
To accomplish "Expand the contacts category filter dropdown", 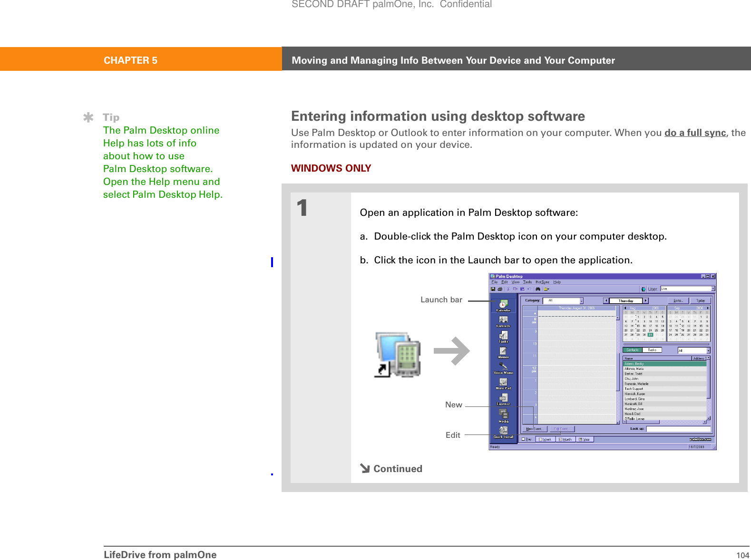I will tap(708, 351).
